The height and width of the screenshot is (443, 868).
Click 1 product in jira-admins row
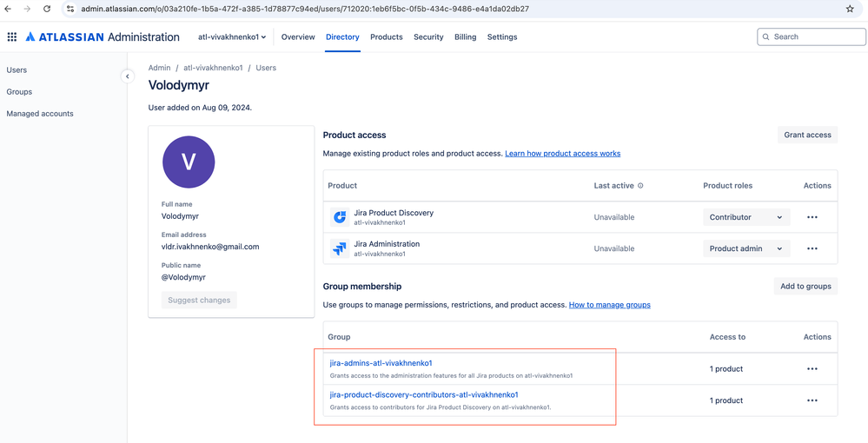click(726, 369)
